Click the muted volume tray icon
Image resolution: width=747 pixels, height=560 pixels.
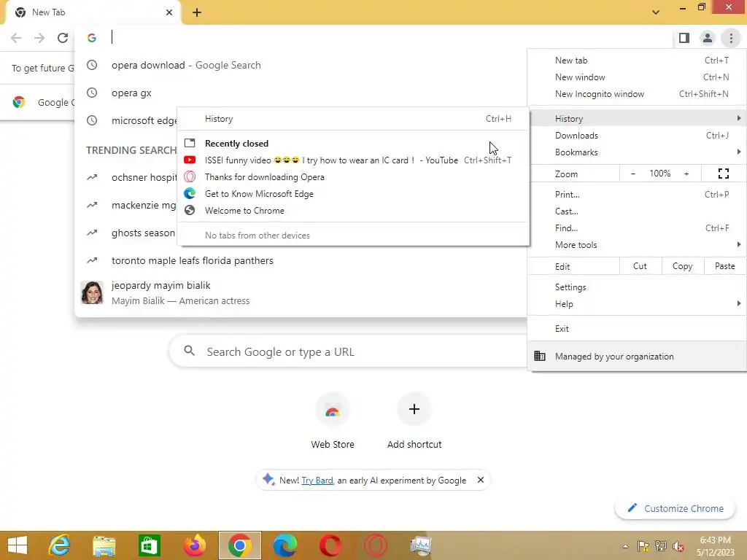pyautogui.click(x=678, y=546)
